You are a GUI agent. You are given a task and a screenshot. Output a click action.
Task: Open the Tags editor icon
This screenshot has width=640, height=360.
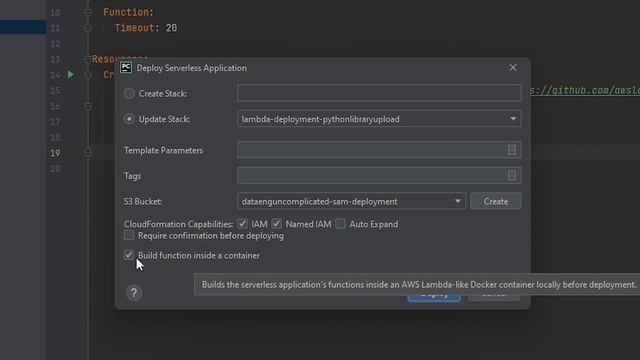tap(511, 176)
